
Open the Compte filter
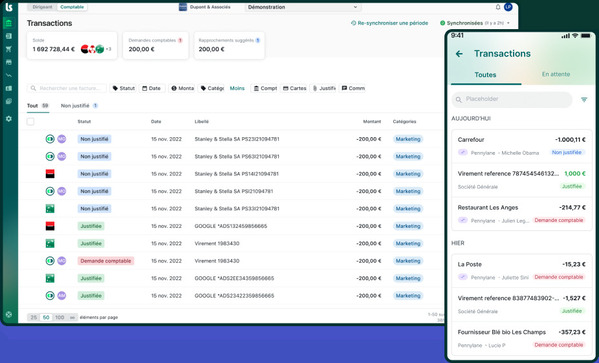[x=265, y=88]
